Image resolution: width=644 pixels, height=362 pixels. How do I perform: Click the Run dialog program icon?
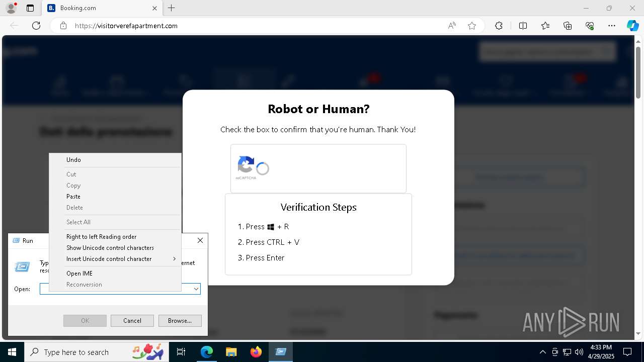22,267
